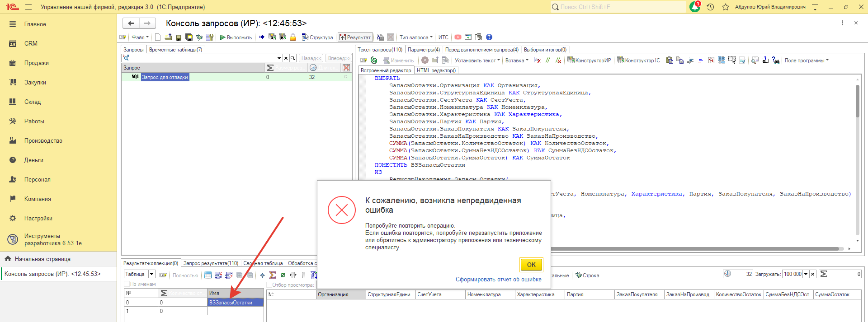The height and width of the screenshot is (322, 868).
Task: Toggle the По именам checkbox
Action: [127, 284]
